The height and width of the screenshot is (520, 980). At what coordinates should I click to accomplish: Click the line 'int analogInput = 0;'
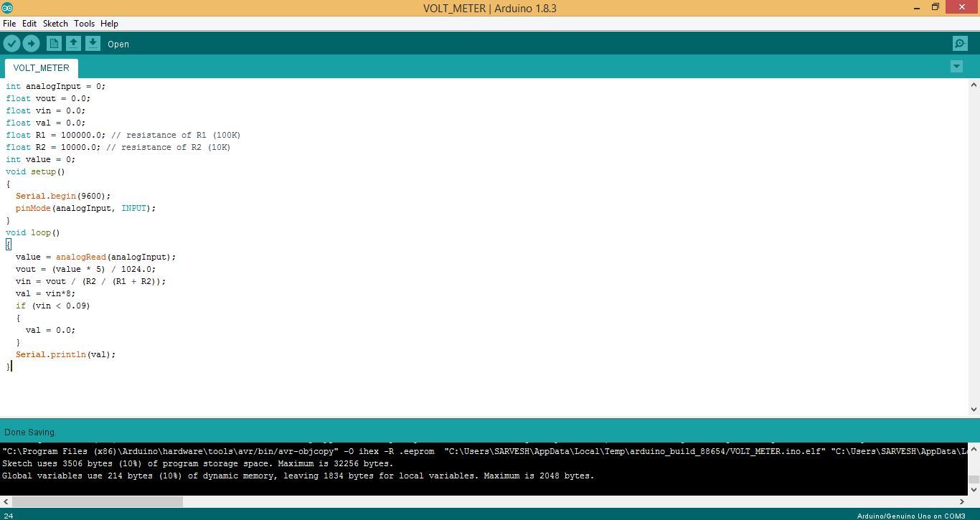pos(56,86)
